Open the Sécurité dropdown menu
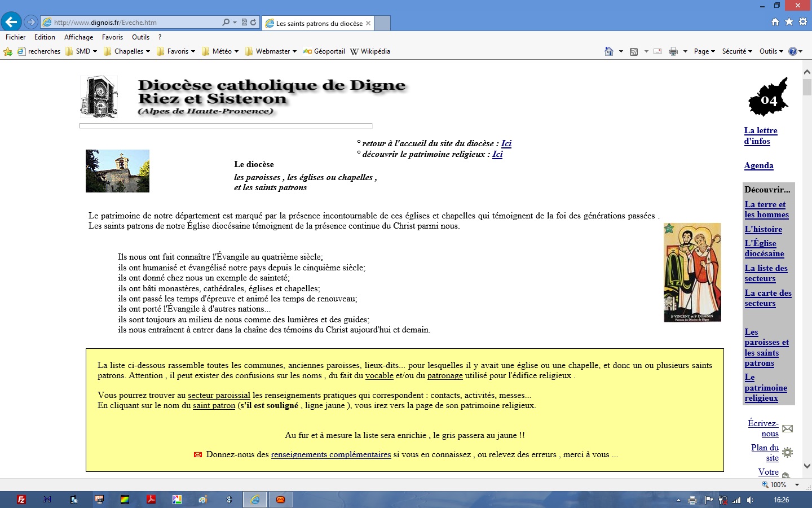This screenshot has width=812, height=508. (x=737, y=51)
